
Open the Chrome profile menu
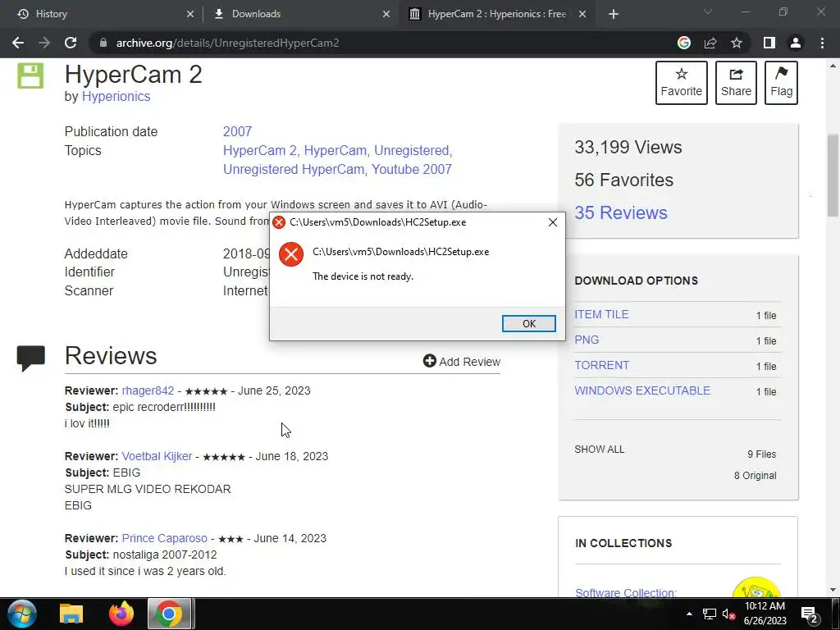point(796,43)
